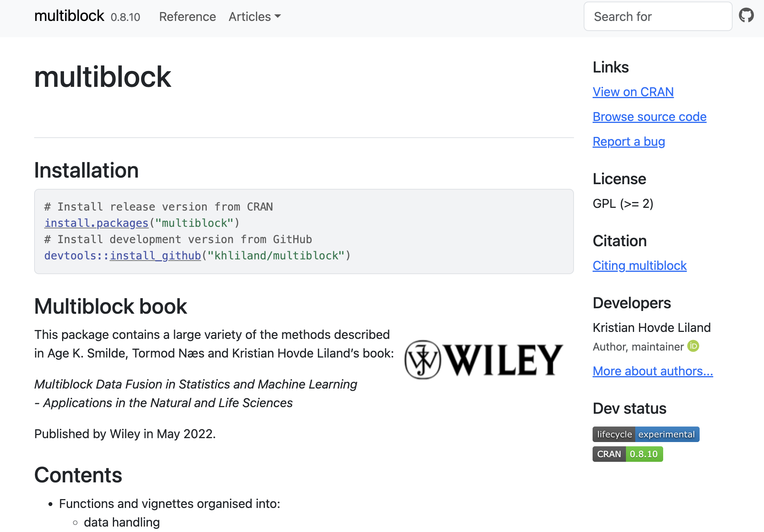Open the View on CRAN link
This screenshot has width=764, height=532.
pos(633,92)
